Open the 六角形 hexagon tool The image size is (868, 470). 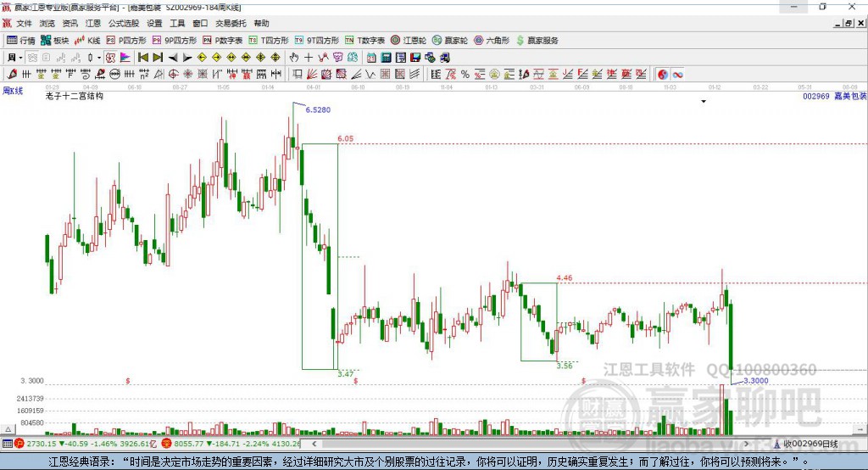pyautogui.click(x=492, y=41)
